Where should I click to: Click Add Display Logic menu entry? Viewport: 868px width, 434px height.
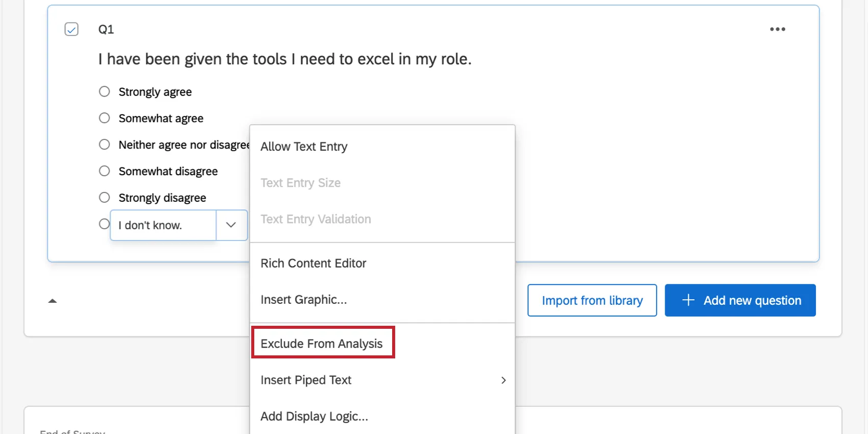(x=314, y=417)
